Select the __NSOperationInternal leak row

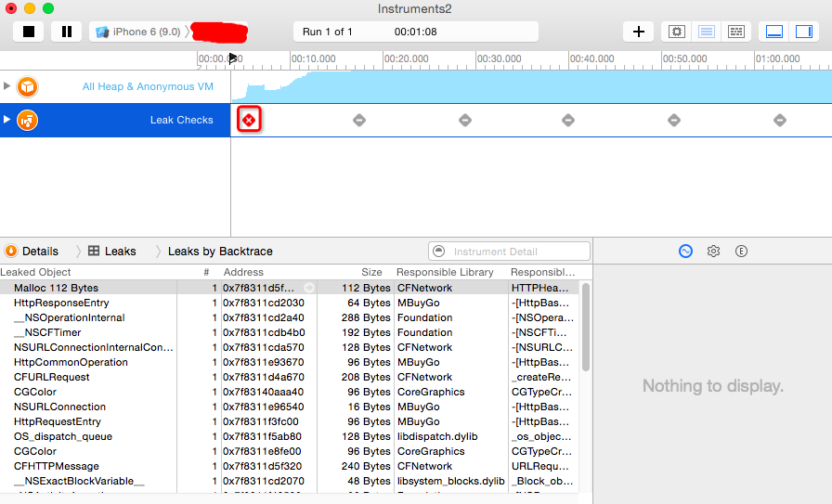pyautogui.click(x=289, y=317)
